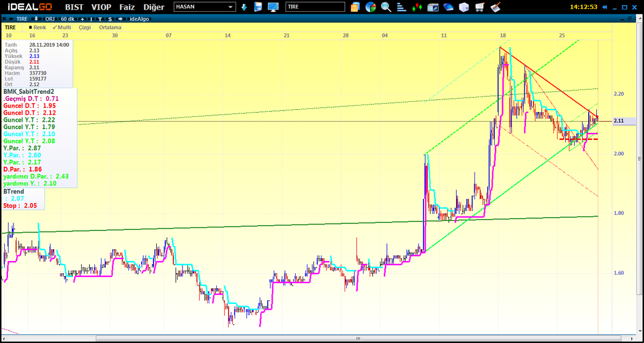Open the 60 dk timeframe selector
644x343 pixels.
tap(67, 18)
